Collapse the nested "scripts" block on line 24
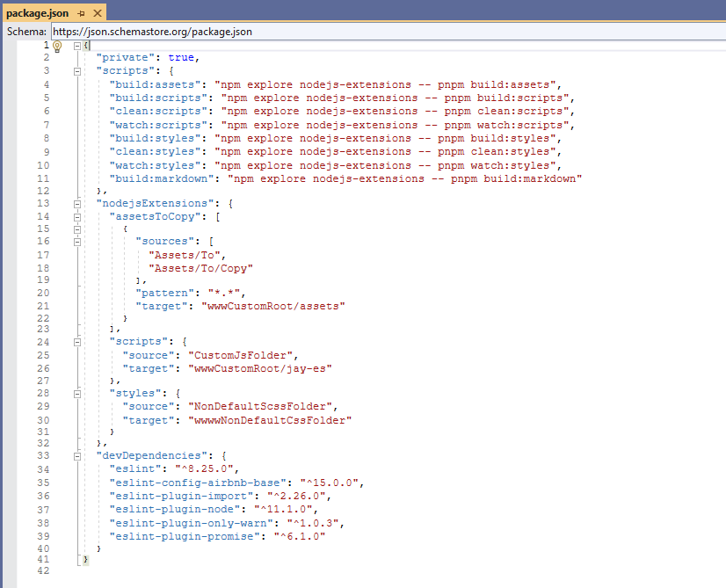The width and height of the screenshot is (726, 588). (77, 342)
